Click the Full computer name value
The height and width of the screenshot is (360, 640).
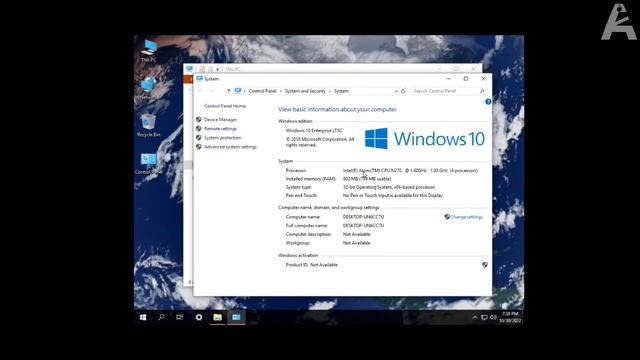click(x=363, y=225)
